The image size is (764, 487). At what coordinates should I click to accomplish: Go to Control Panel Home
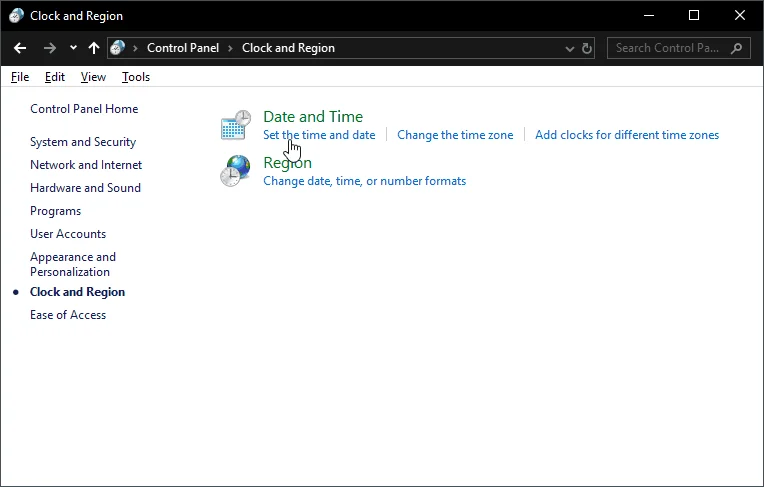tap(84, 109)
